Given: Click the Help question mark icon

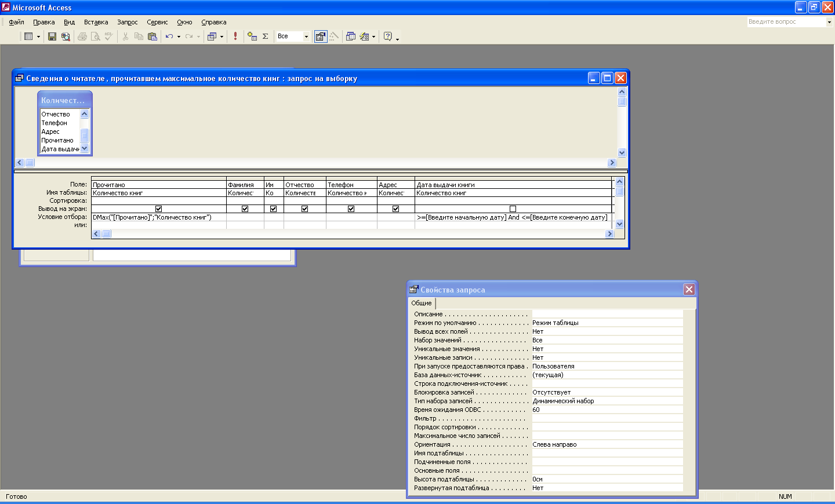Looking at the screenshot, I should (x=388, y=36).
